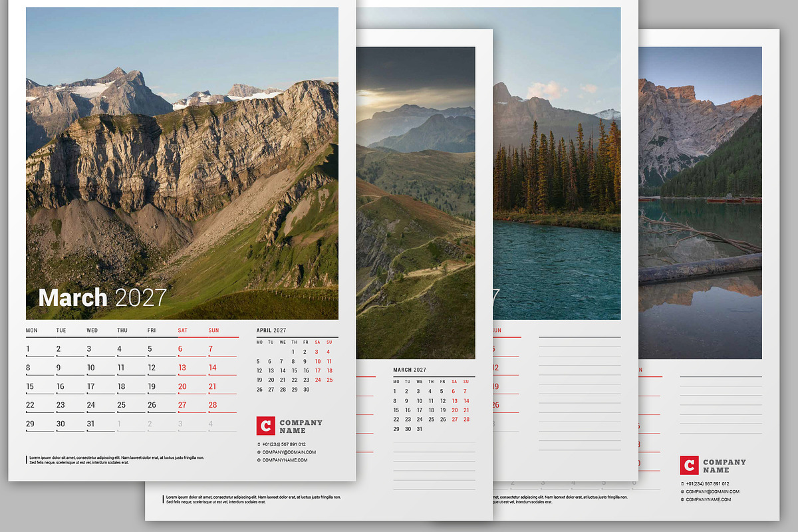The image size is (798, 532).
Task: Click the phone icon on the front page
Action: click(x=259, y=444)
